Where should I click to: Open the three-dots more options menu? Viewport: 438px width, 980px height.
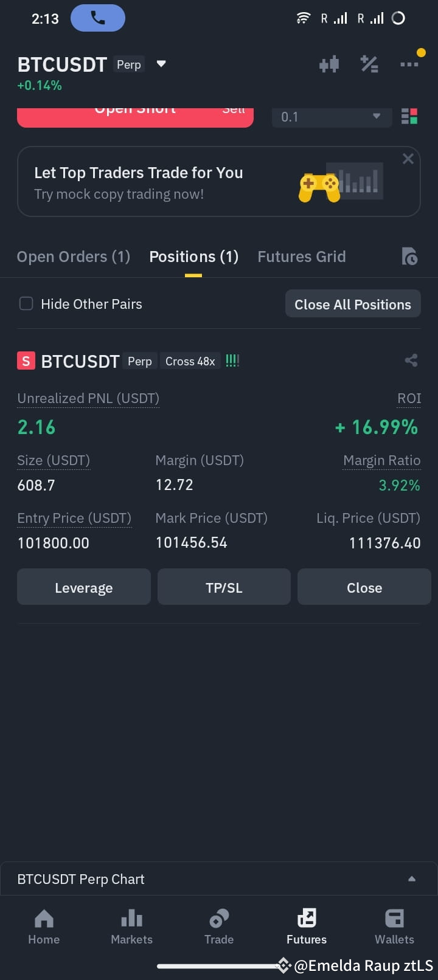pyautogui.click(x=409, y=64)
